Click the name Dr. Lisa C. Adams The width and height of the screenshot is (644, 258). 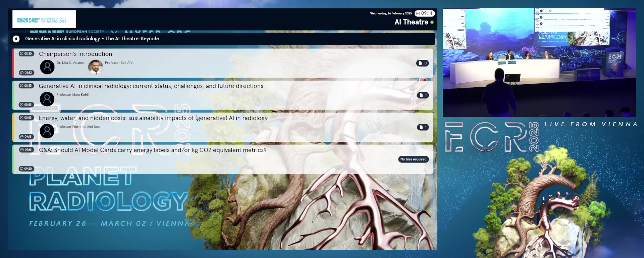pos(70,63)
